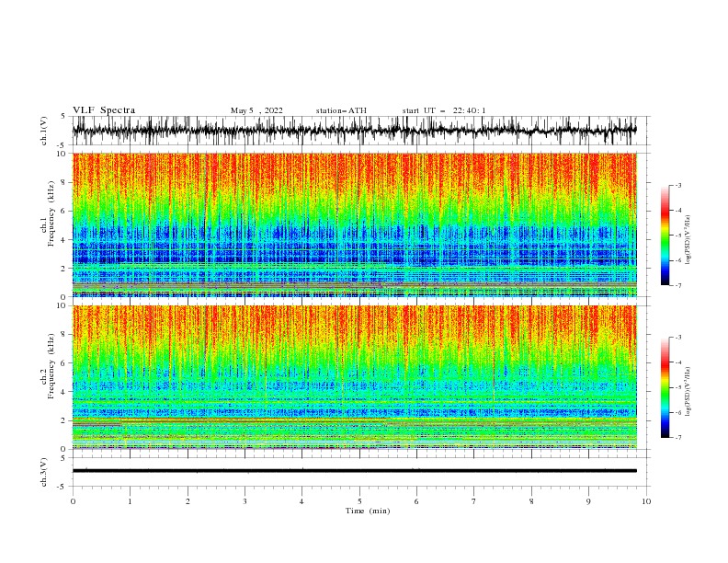
Task: Select the date text "May 5 , 2022"
Action: (x=256, y=110)
